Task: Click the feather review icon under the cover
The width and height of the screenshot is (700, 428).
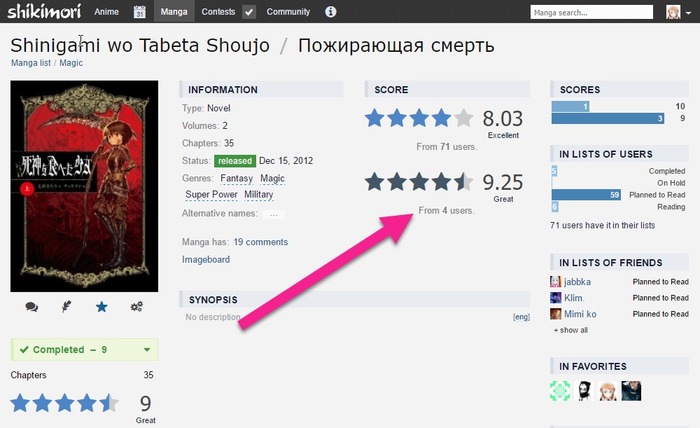Action: (x=67, y=307)
